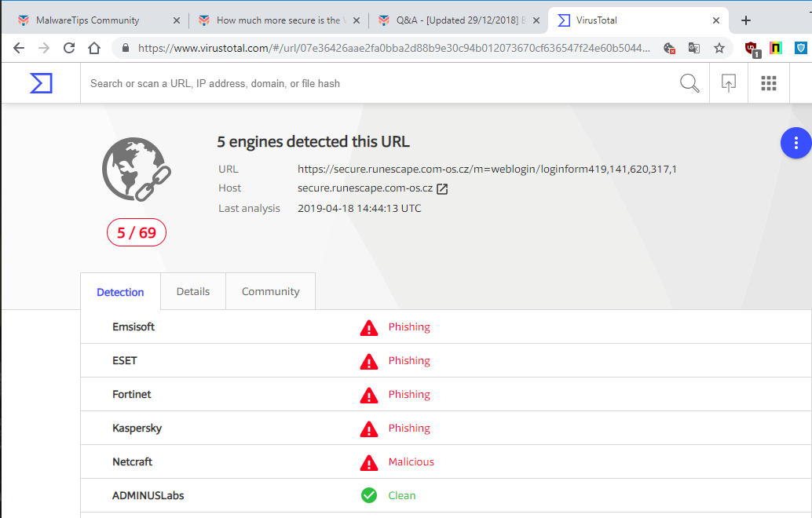
Task: Bookmark this page with star icon
Action: click(719, 48)
